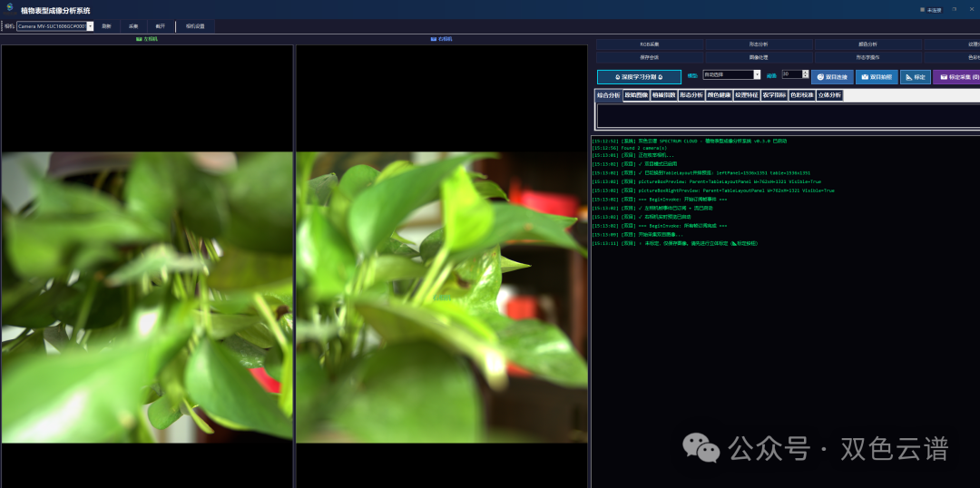The height and width of the screenshot is (488, 980).
Task: Increase the threshold value using up arrow
Action: tap(806, 72)
